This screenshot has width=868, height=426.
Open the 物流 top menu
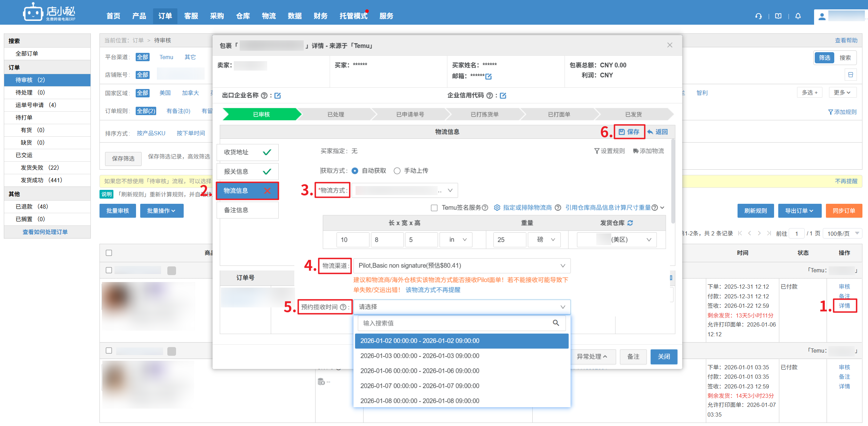pos(269,16)
